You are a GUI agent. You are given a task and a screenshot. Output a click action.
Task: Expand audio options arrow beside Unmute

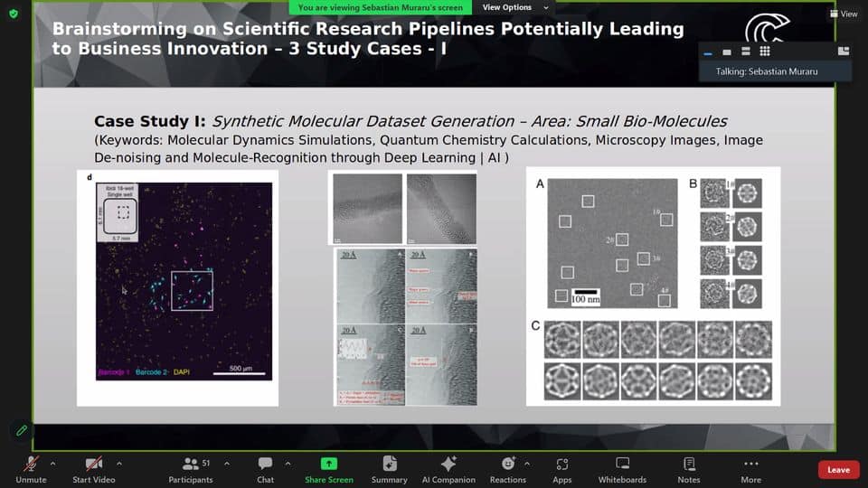click(52, 464)
